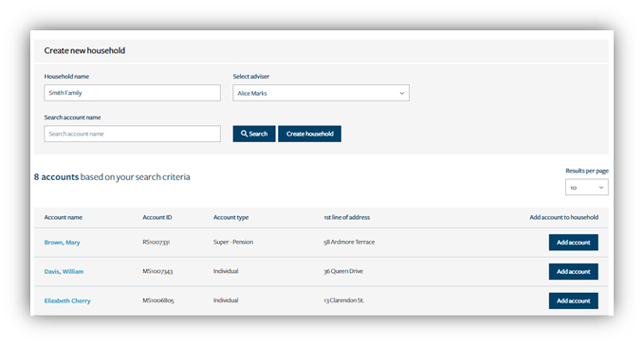Click the 58 Ardmore Terrace address
This screenshot has width=644, height=346.
point(349,242)
